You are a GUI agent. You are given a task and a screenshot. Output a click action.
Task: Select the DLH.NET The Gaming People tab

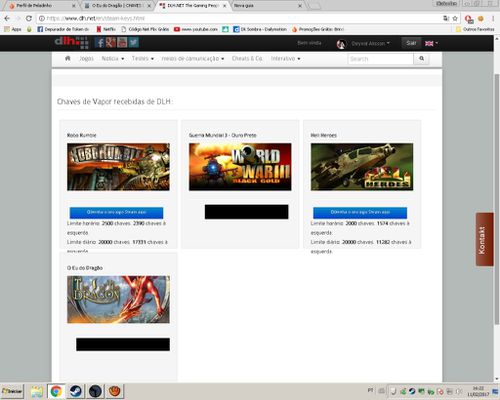click(193, 6)
